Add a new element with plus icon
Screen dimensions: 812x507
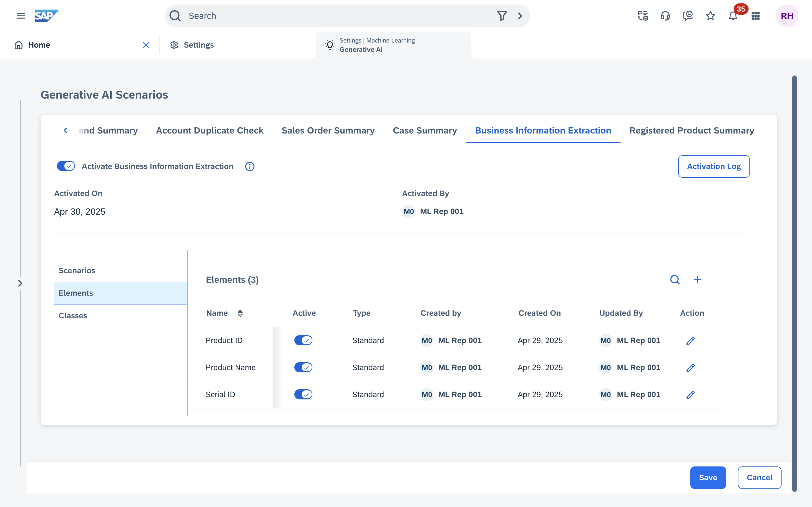(x=697, y=280)
